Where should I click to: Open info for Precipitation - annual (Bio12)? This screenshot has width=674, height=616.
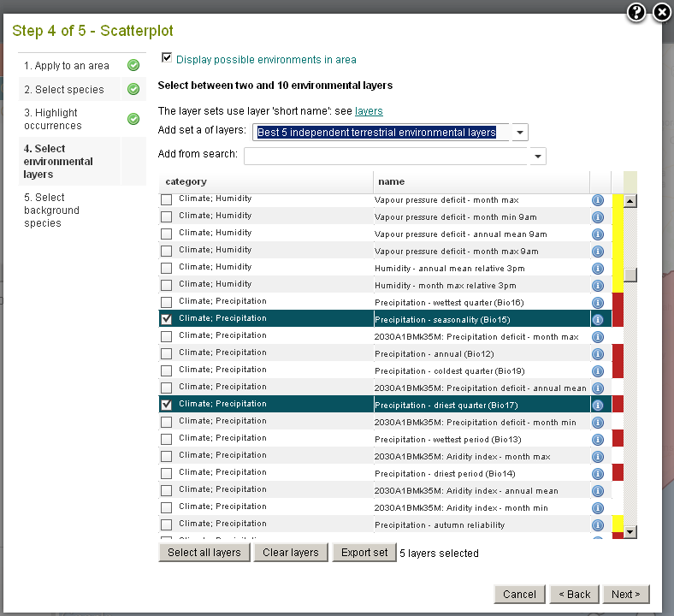coord(598,354)
